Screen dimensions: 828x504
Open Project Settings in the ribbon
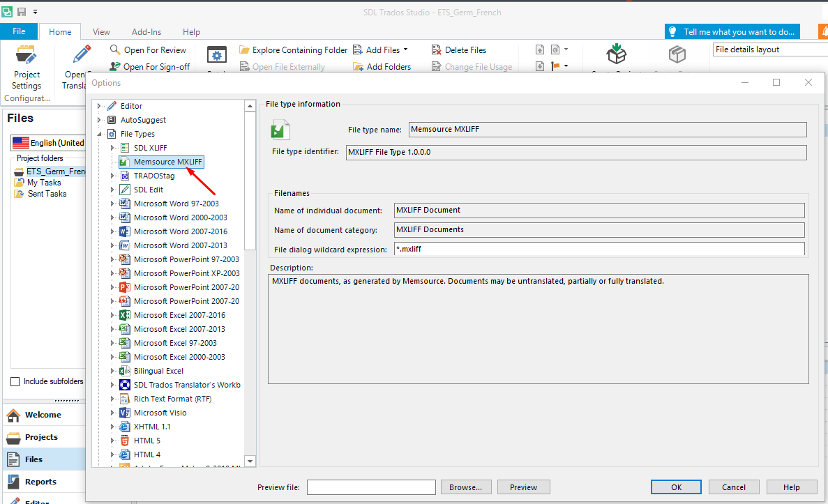click(27, 68)
